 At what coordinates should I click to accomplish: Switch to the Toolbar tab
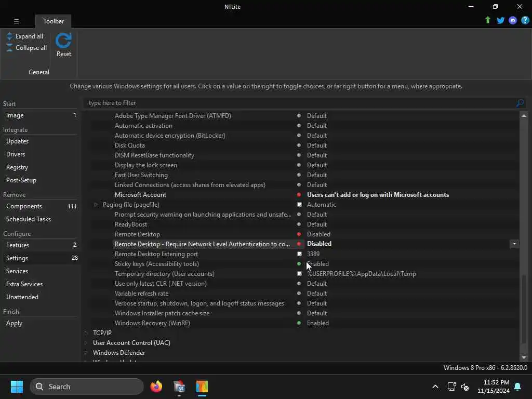[x=54, y=21]
